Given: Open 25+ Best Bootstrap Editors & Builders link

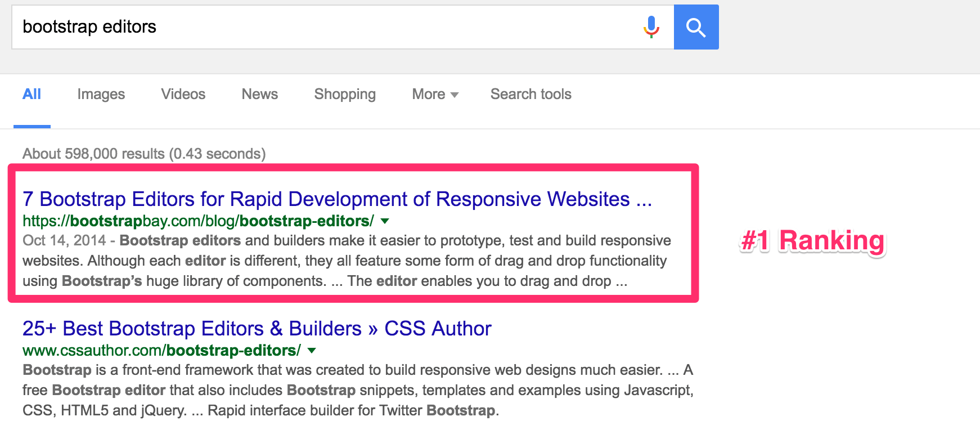Looking at the screenshot, I should 257,329.
